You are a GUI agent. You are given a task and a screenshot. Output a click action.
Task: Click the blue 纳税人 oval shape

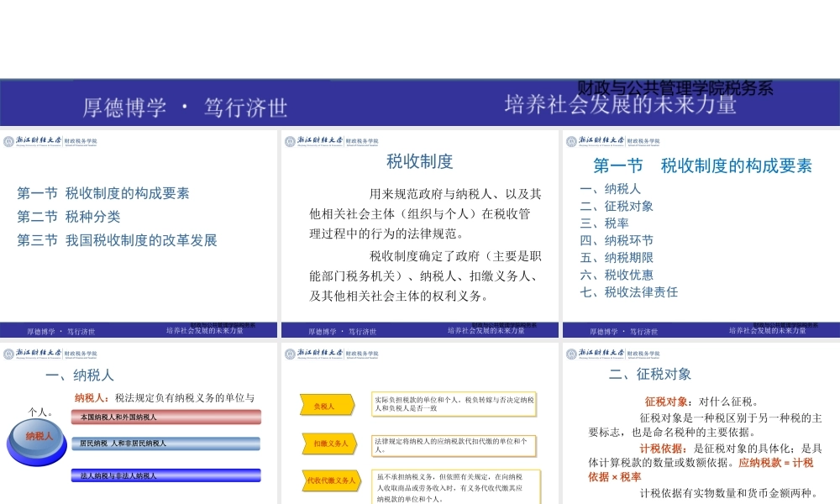(39, 437)
